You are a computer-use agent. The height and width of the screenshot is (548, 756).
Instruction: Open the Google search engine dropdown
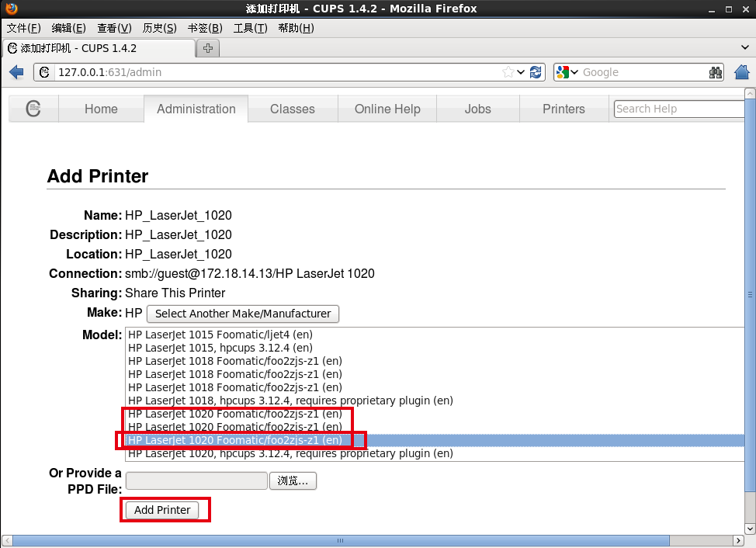tap(567, 72)
